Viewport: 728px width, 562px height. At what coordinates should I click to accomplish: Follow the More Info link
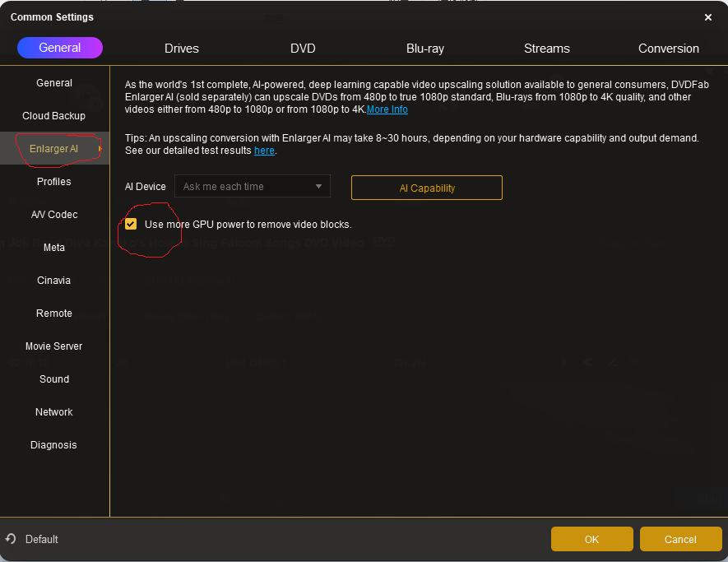pos(387,109)
